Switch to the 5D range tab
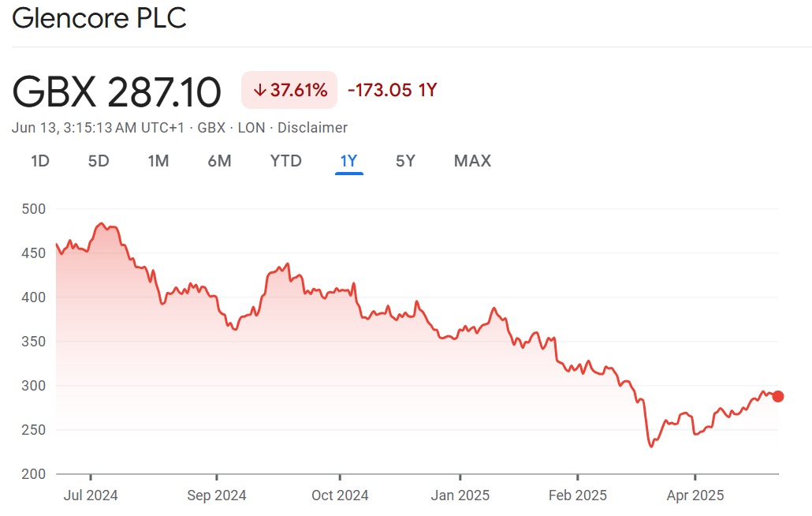This screenshot has height=516, width=812. pos(99,161)
